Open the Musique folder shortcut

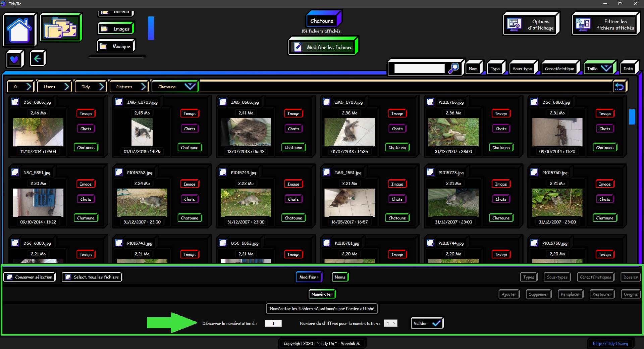(116, 46)
